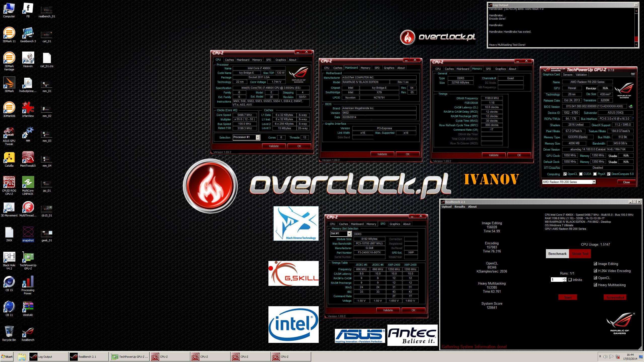Screen dimensions: 644x362
Task: Switch to TechPowerUp GPU-Z taskbar item
Action: (130, 356)
